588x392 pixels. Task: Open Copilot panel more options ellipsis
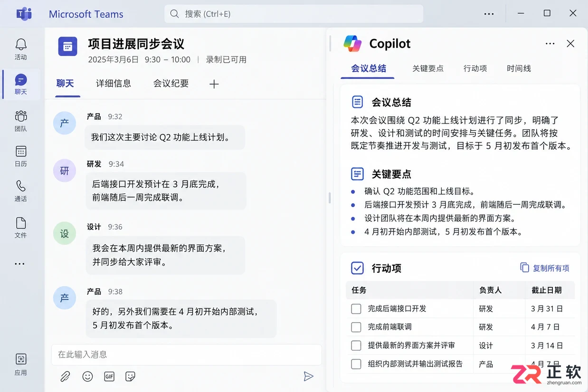pos(550,44)
